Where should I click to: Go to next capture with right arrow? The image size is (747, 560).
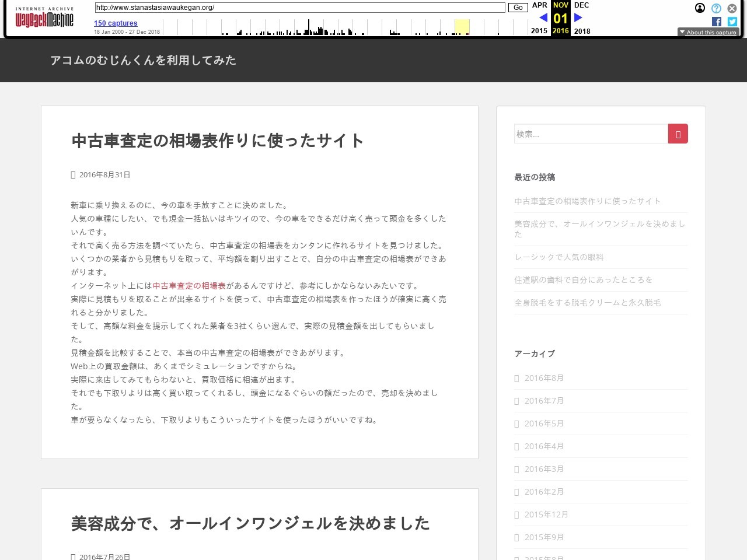(x=578, y=17)
